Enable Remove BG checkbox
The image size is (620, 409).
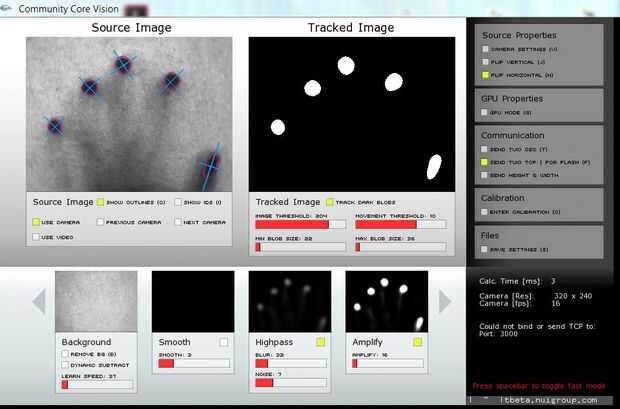[65, 354]
